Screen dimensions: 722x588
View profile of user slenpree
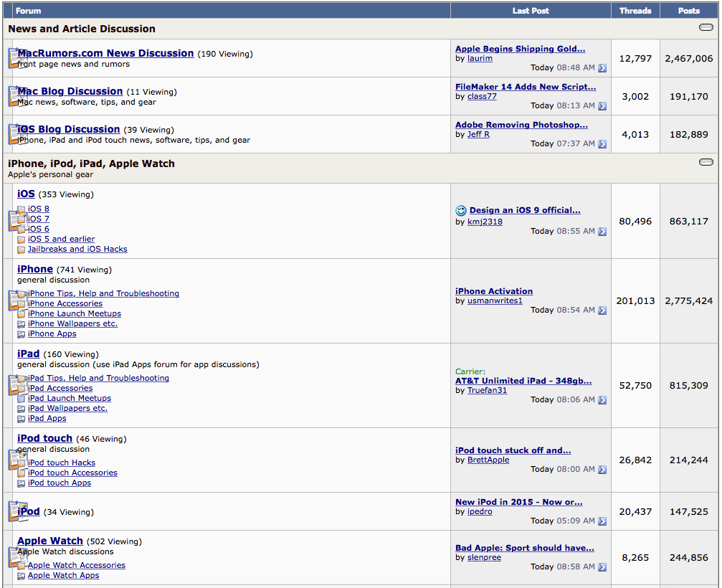click(x=484, y=558)
